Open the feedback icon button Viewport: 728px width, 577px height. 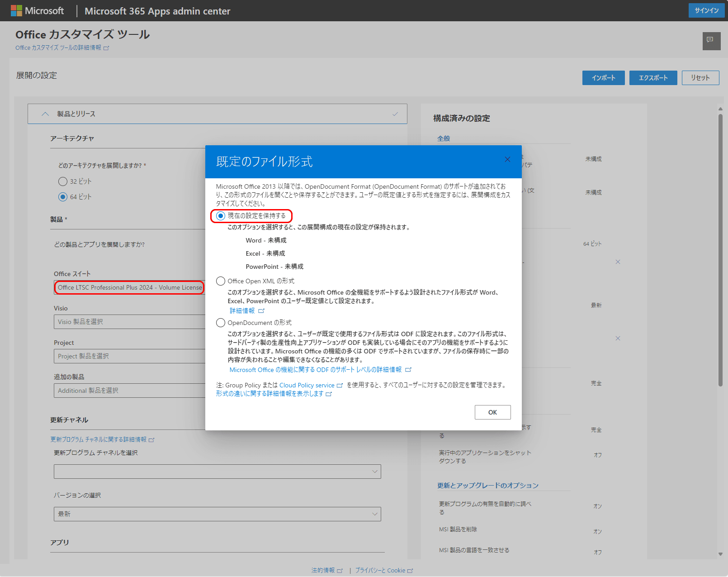[711, 41]
